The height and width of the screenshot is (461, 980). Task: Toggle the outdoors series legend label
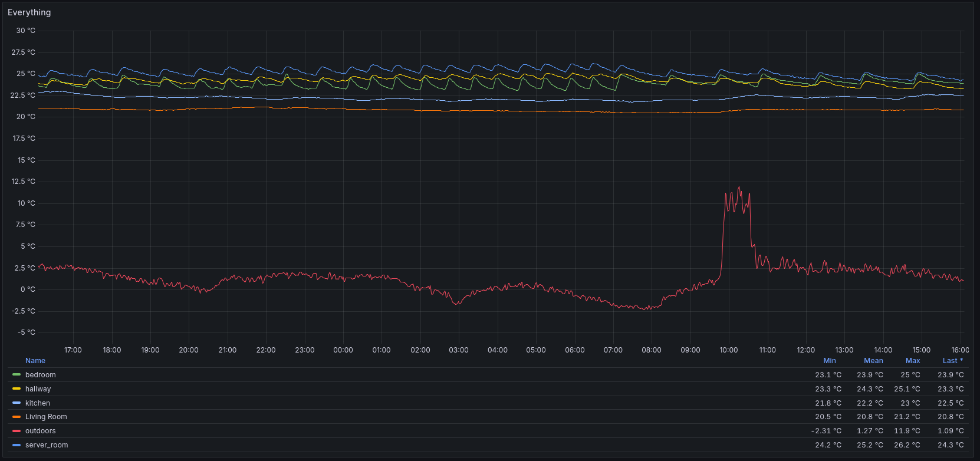[41, 431]
